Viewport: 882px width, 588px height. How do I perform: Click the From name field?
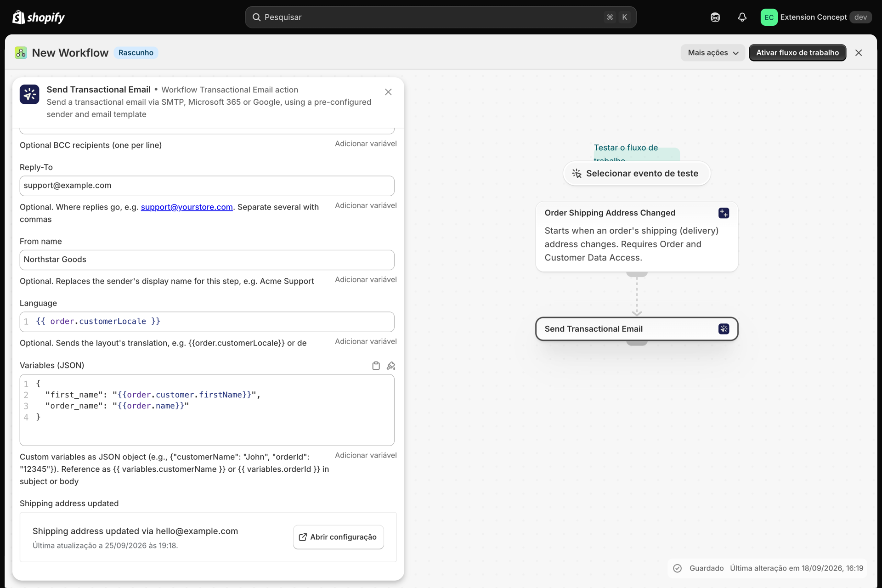point(207,260)
